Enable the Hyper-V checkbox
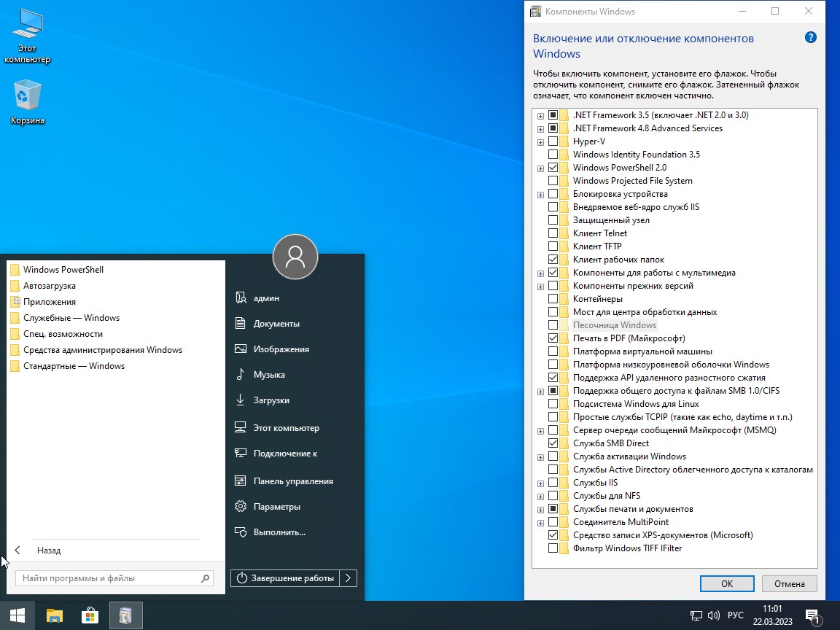Image resolution: width=840 pixels, height=630 pixels. pyautogui.click(x=553, y=141)
